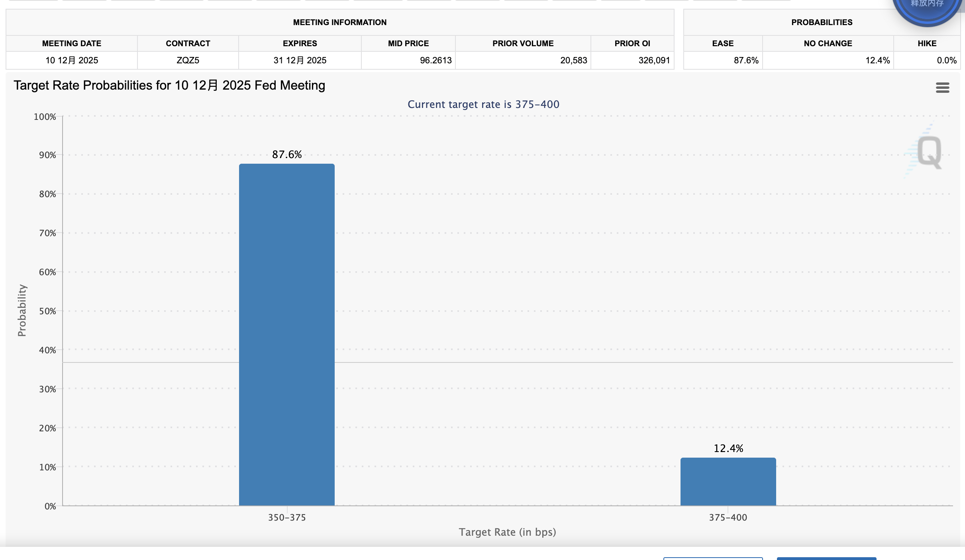965x560 pixels.
Task: Click the Current target rate subtitle
Action: [483, 104]
